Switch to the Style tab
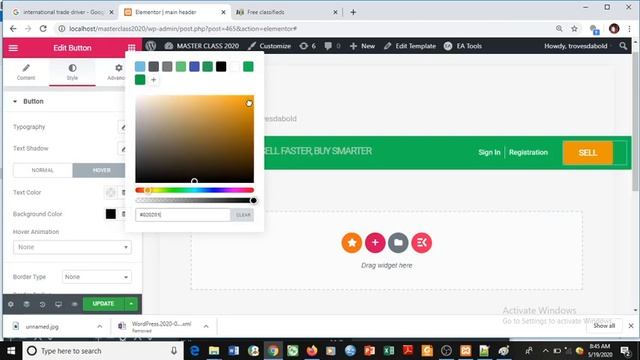 72,72
